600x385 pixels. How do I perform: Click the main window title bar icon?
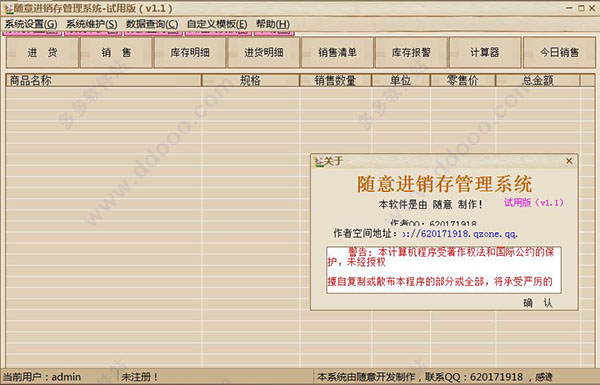8,8
